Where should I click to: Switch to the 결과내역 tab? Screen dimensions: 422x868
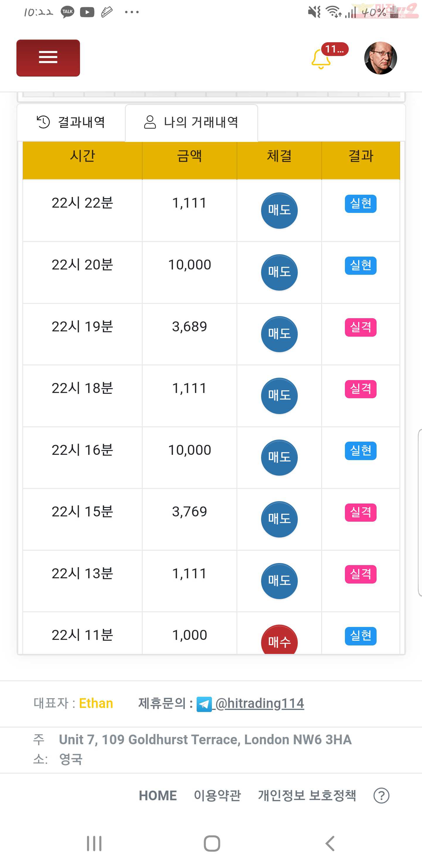tap(71, 122)
